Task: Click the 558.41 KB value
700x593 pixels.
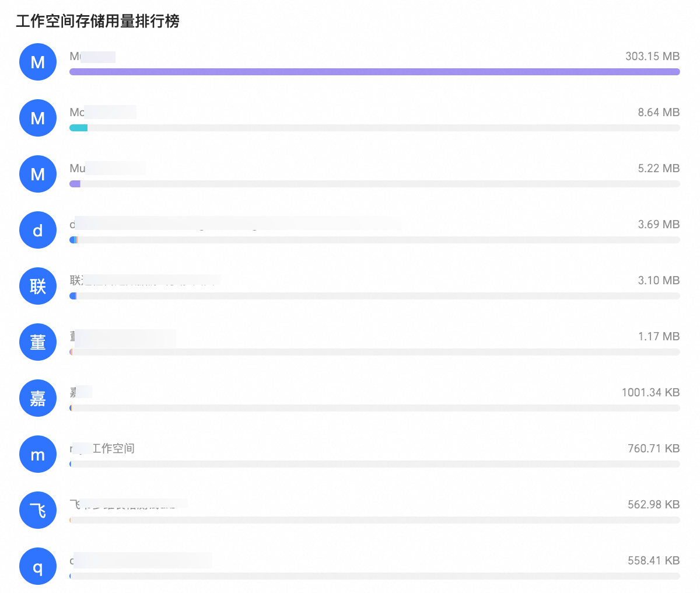Action: click(654, 561)
